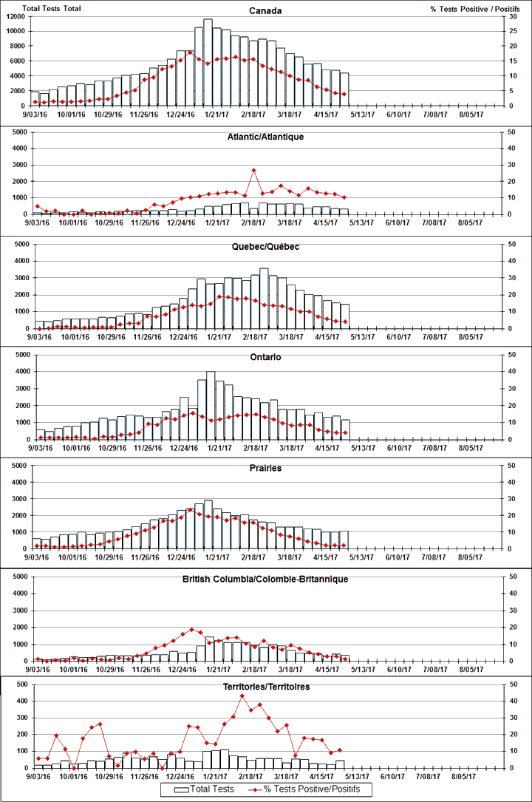The height and width of the screenshot is (802, 532).
Task: Click the peak red point in British Columbia chart
Action: 191,631
